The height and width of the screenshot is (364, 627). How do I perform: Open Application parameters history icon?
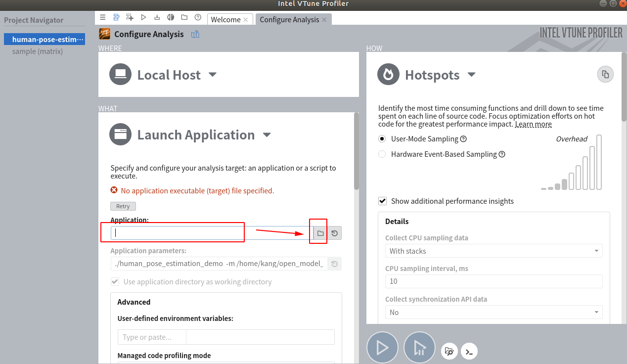coord(335,264)
